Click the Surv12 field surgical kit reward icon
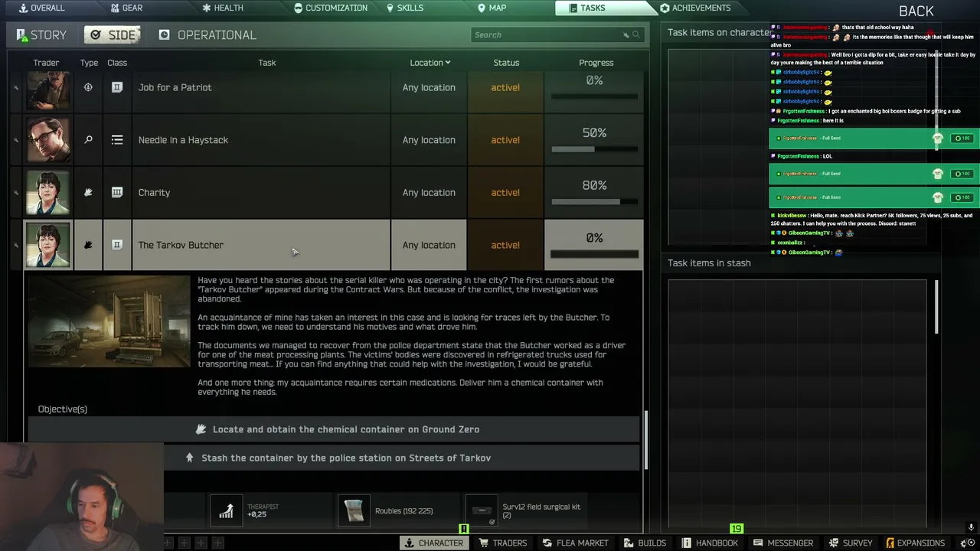 (482, 510)
